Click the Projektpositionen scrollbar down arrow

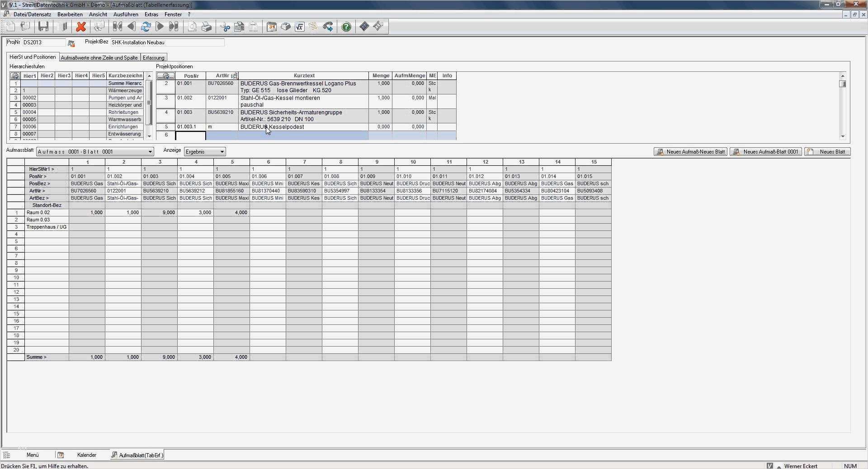tap(843, 136)
